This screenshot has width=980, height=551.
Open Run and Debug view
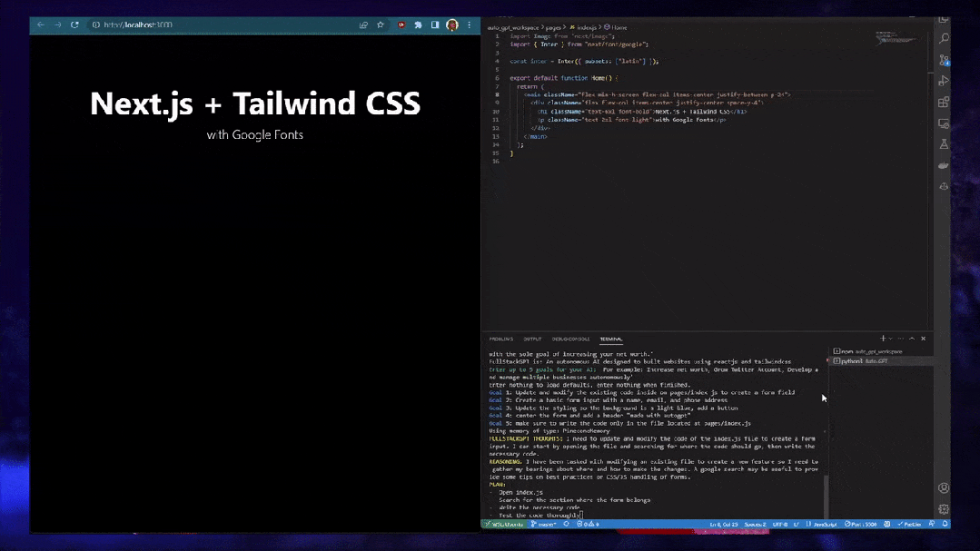pos(944,81)
